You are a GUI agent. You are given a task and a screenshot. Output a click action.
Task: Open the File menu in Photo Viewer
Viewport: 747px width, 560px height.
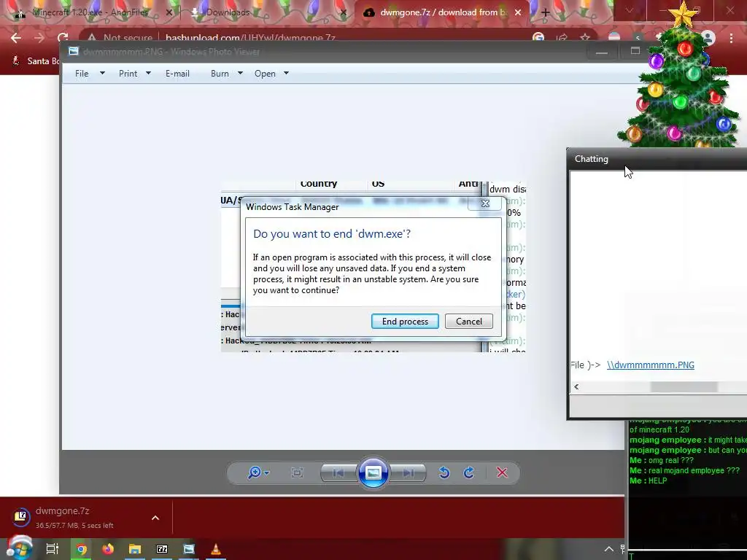click(82, 74)
